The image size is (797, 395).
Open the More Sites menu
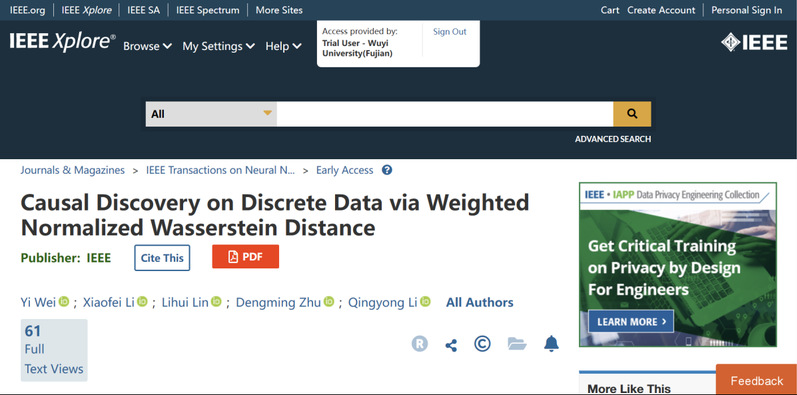pos(279,10)
